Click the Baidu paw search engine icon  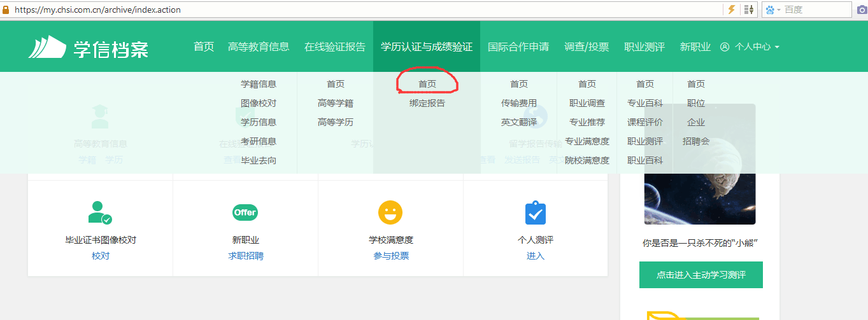(770, 10)
